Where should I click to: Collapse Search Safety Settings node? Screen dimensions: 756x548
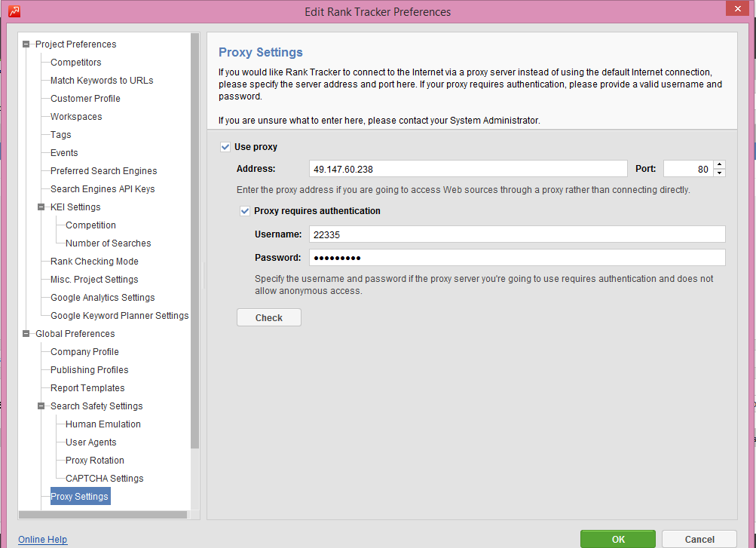coord(41,406)
